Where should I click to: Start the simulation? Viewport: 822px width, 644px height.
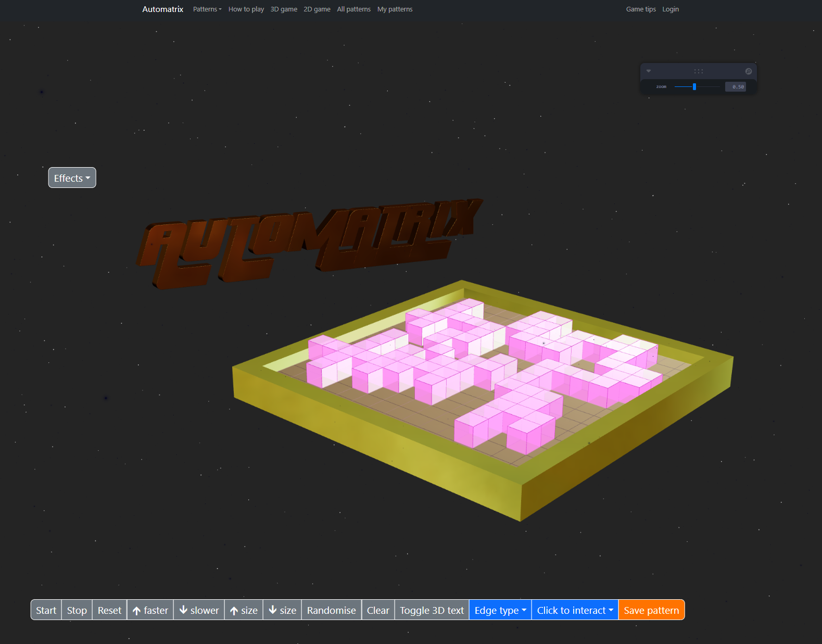[x=46, y=610]
